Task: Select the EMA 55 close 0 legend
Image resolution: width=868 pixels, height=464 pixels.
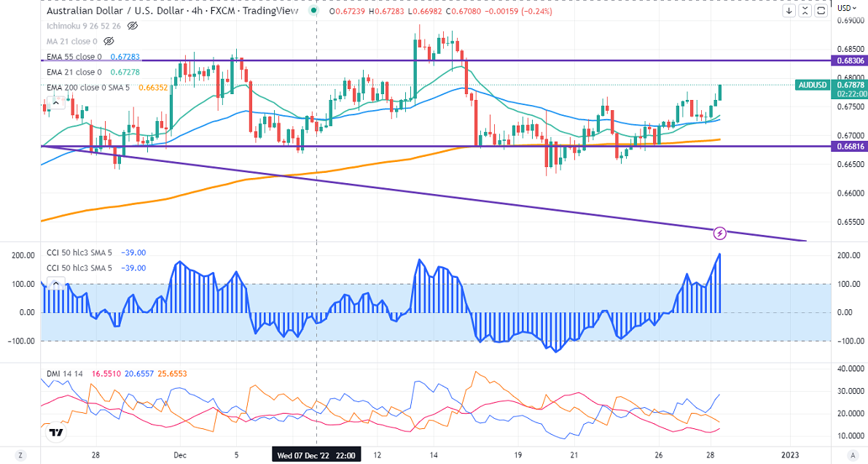Action: (x=74, y=57)
